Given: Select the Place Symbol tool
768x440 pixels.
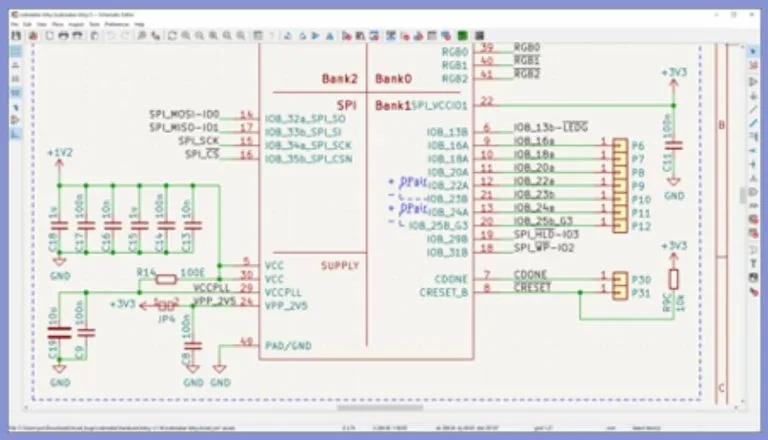Looking at the screenshot, I should click(753, 82).
